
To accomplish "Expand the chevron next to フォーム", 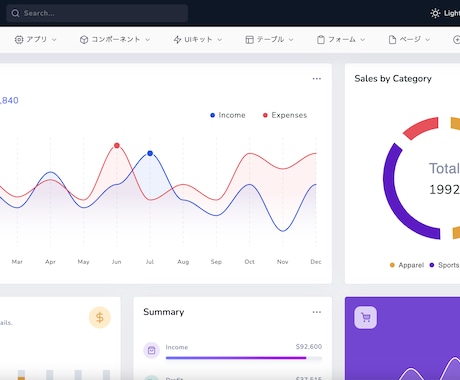I will coord(363,40).
